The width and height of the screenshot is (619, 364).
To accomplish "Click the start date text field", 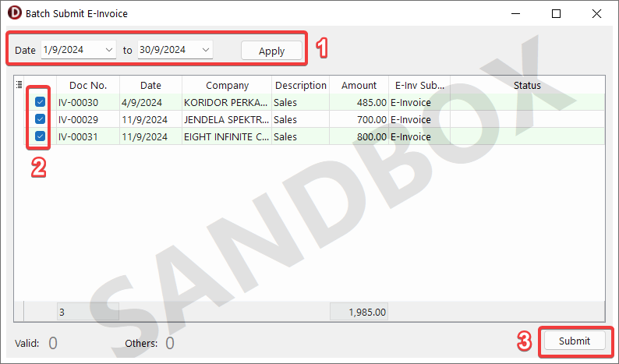I will click(70, 50).
